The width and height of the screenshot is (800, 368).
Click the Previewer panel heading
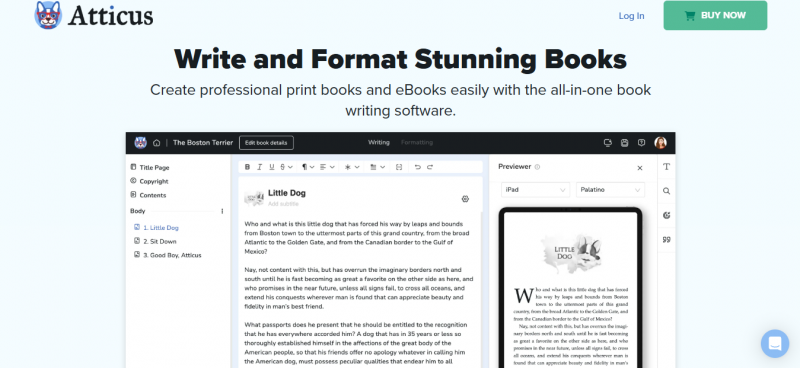514,167
